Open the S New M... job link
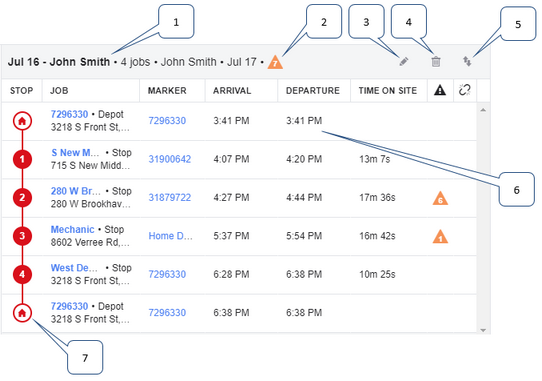The height and width of the screenshot is (381, 542). tap(75, 152)
